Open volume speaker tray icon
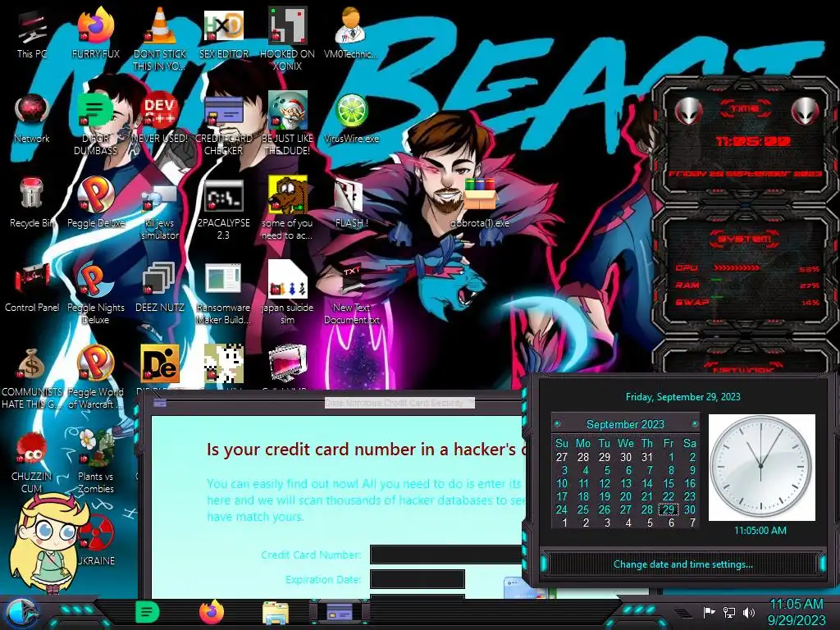Viewport: 840px width, 630px height. pyautogui.click(x=749, y=612)
